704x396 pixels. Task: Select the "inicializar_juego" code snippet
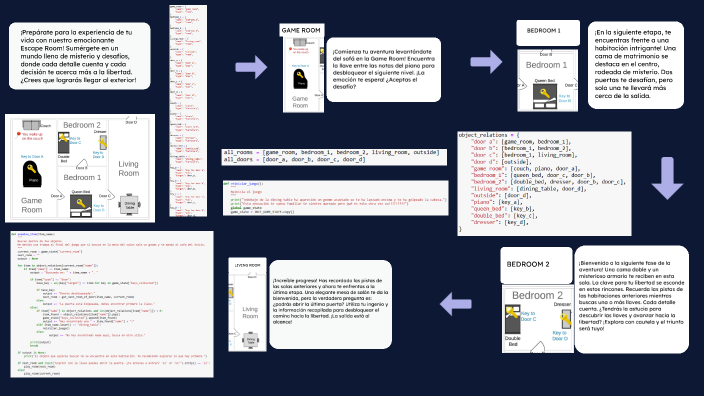[335, 198]
